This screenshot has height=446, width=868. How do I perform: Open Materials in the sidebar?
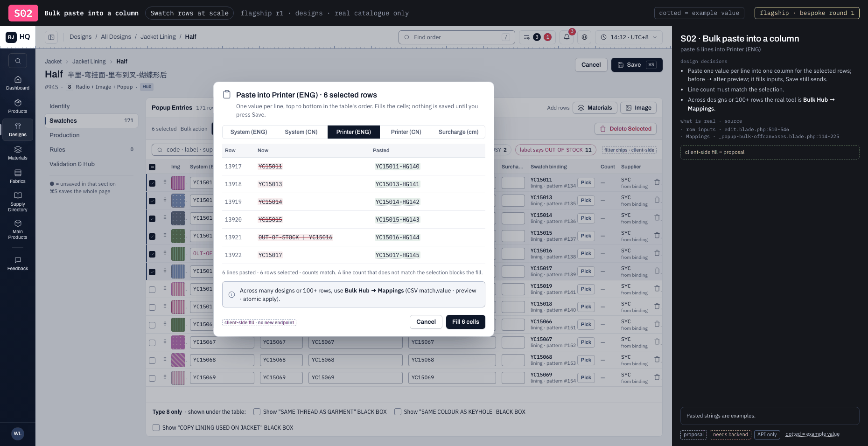[18, 153]
